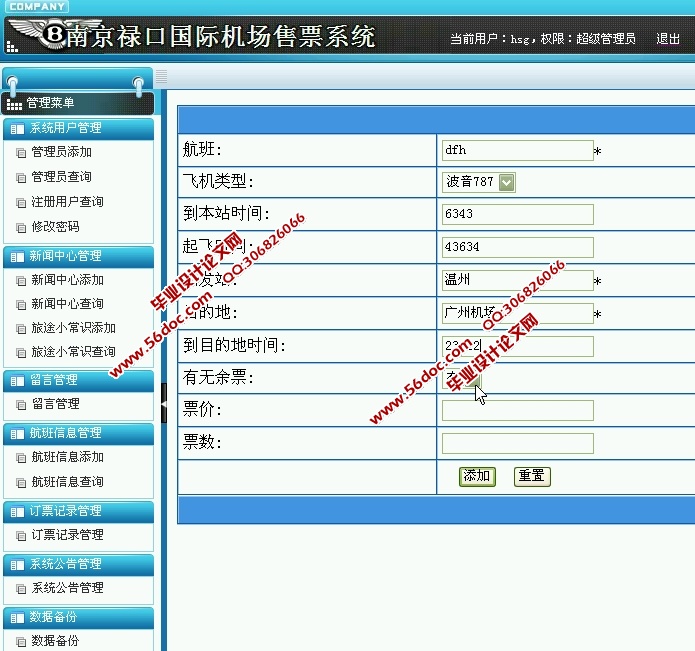Click the 订票记录管理 section header icon

coord(17,512)
